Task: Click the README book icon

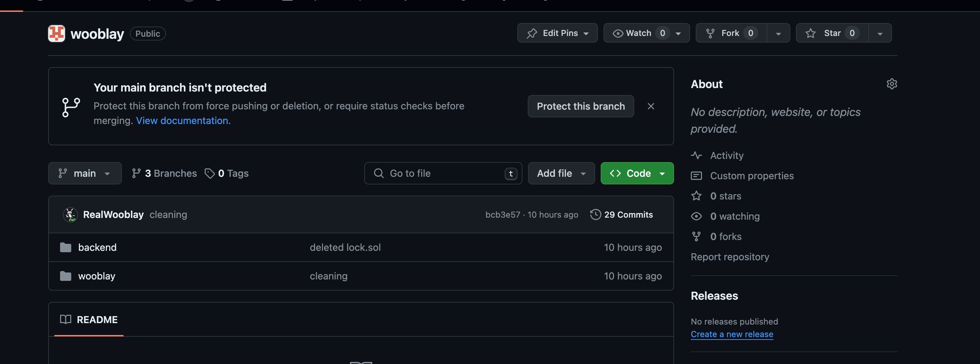Action: click(x=65, y=319)
